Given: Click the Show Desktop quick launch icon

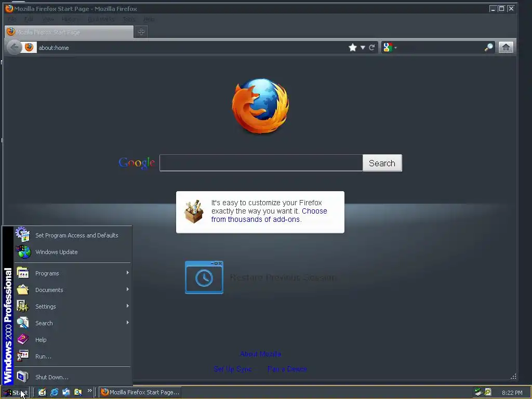Looking at the screenshot, I should (42, 392).
